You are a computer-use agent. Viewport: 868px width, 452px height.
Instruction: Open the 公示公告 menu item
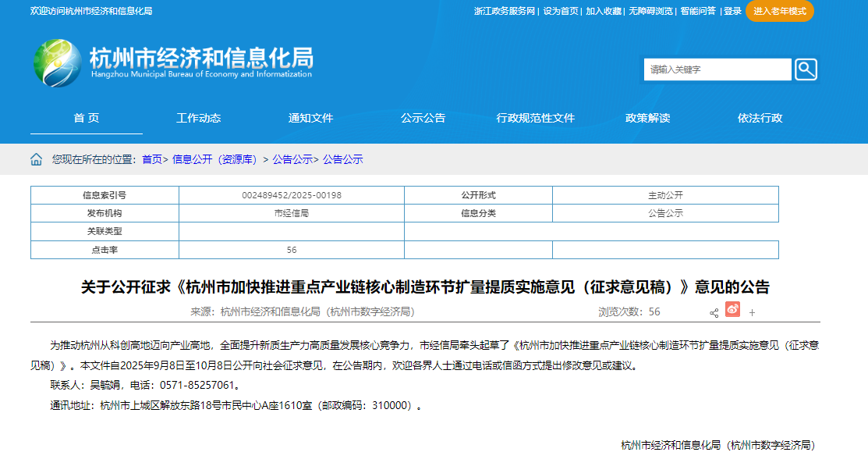coord(423,118)
